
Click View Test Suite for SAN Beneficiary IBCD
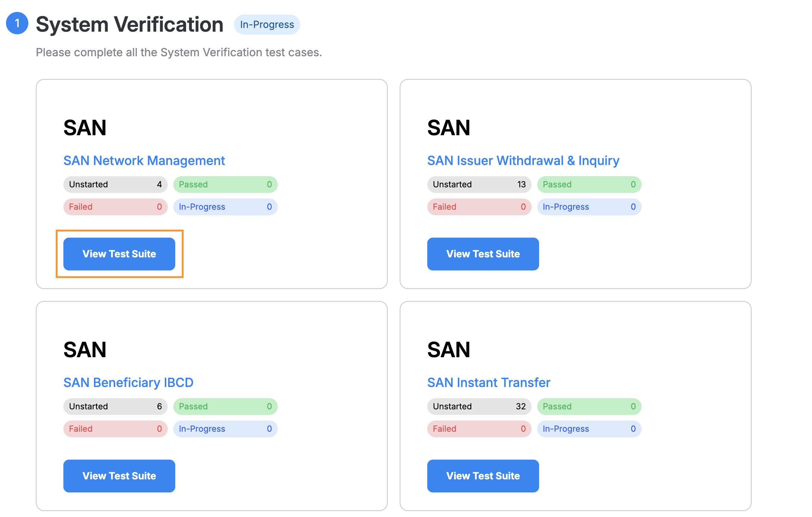(x=119, y=476)
